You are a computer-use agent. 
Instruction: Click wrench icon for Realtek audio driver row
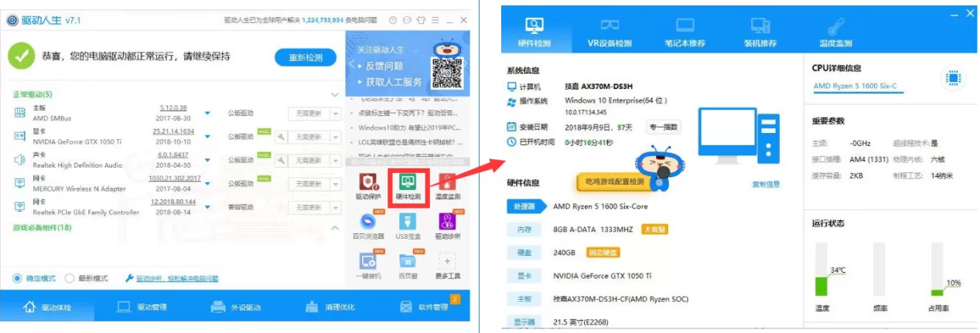point(282,160)
